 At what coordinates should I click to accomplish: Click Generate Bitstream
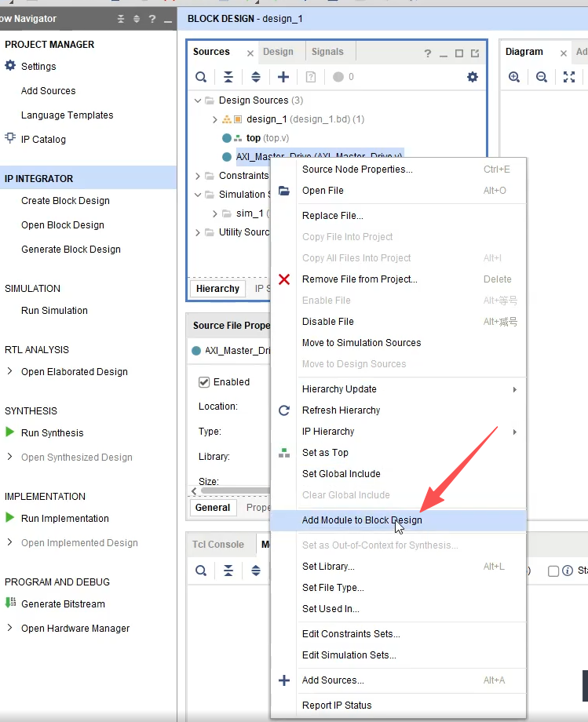pyautogui.click(x=63, y=603)
